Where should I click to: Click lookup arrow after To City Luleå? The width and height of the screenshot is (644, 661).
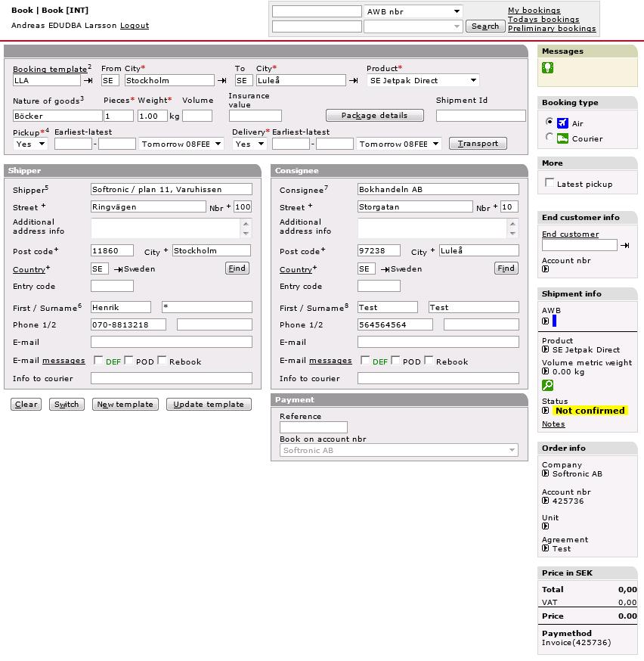coord(354,80)
